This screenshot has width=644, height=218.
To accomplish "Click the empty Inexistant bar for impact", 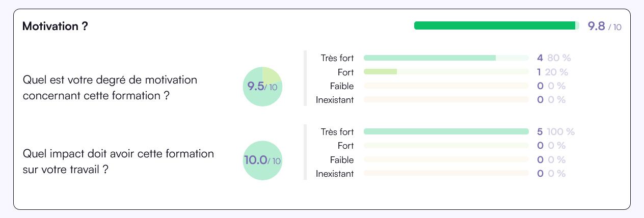I will (446, 174).
